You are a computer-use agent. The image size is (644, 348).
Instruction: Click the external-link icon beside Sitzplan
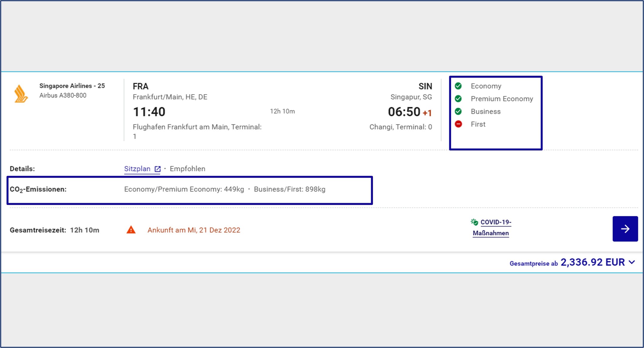tap(157, 169)
